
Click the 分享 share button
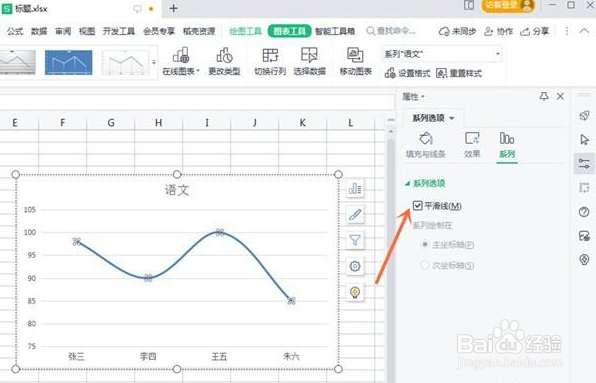click(534, 31)
